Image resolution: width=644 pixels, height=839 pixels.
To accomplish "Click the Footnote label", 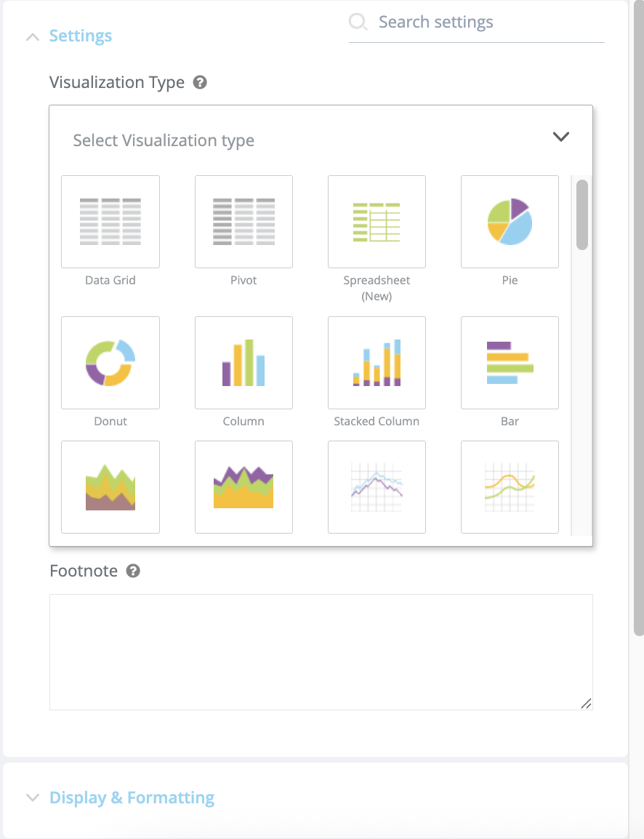I will pyautogui.click(x=84, y=571).
